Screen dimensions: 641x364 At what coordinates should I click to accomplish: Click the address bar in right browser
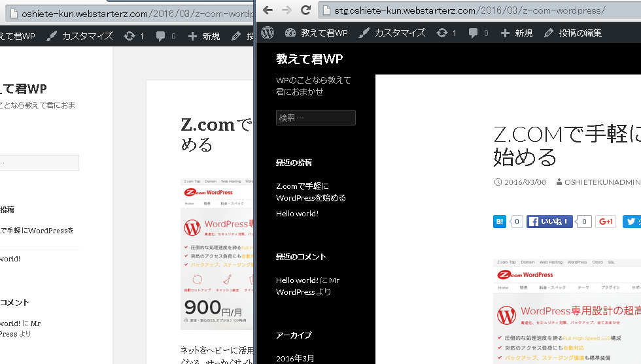coord(479,10)
